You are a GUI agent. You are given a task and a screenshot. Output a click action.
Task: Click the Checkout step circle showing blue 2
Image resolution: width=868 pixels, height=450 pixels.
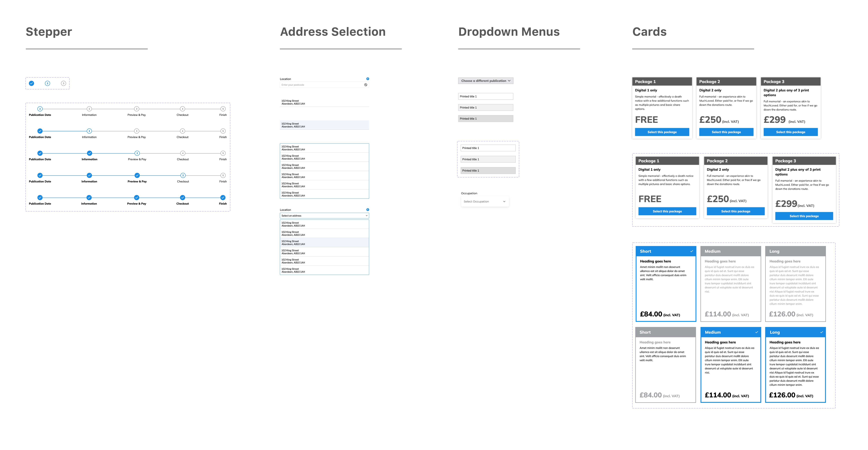click(183, 175)
